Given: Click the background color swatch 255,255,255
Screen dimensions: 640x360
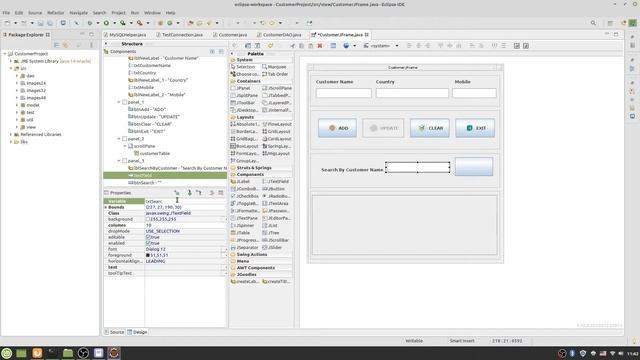Looking at the screenshot, I should click(x=148, y=219).
